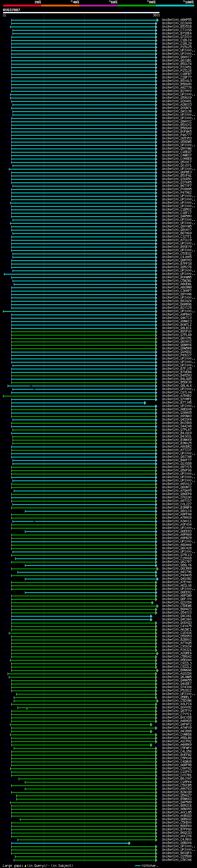Screen dimensions: 197x868
Task: Open hit UniRef100_C5K146
Action: [x=176, y=860]
